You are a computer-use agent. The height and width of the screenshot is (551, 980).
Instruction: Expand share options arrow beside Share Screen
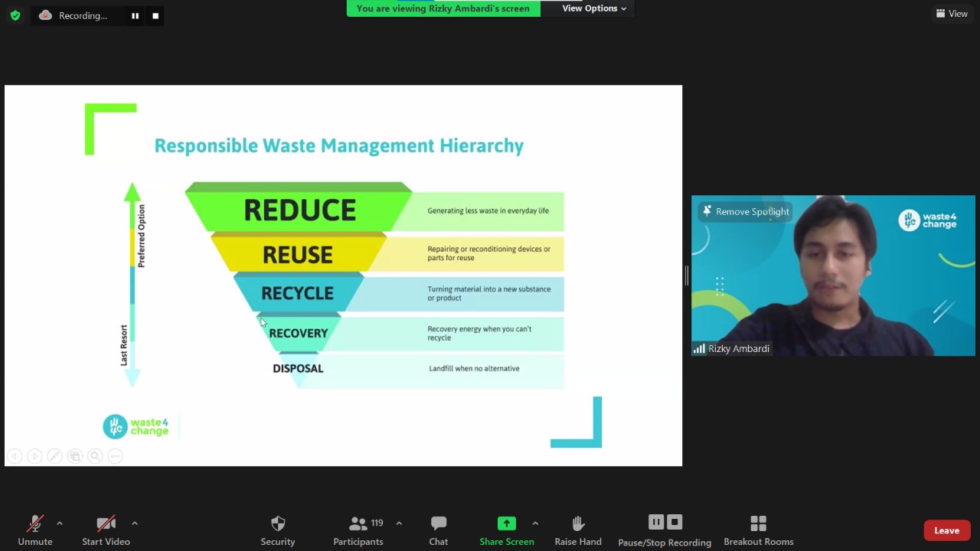point(535,523)
